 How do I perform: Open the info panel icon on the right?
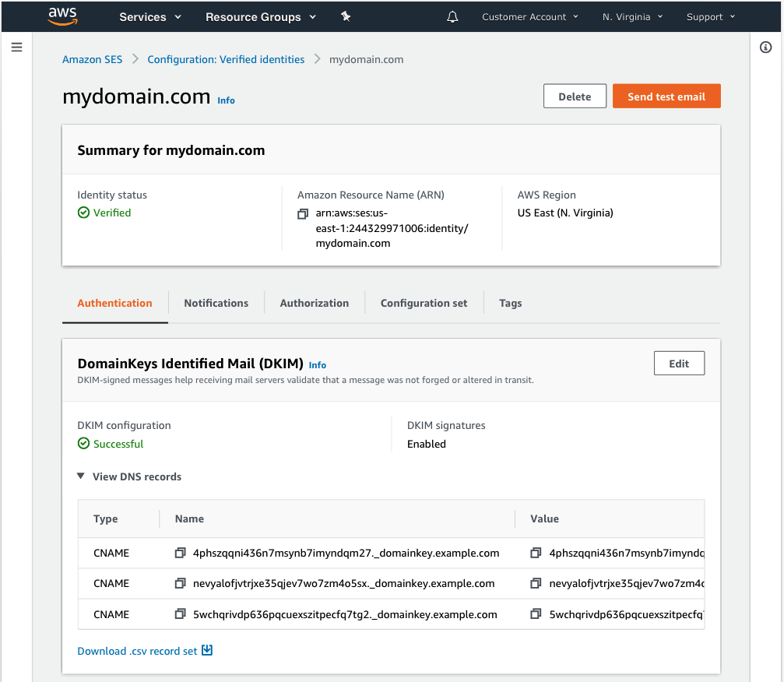pos(765,47)
